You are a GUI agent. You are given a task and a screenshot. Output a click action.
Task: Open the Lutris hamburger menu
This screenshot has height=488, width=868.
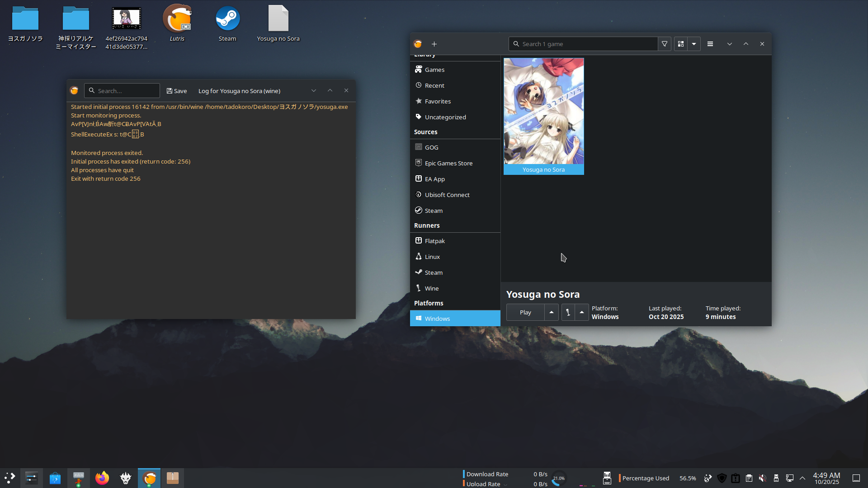click(x=710, y=44)
